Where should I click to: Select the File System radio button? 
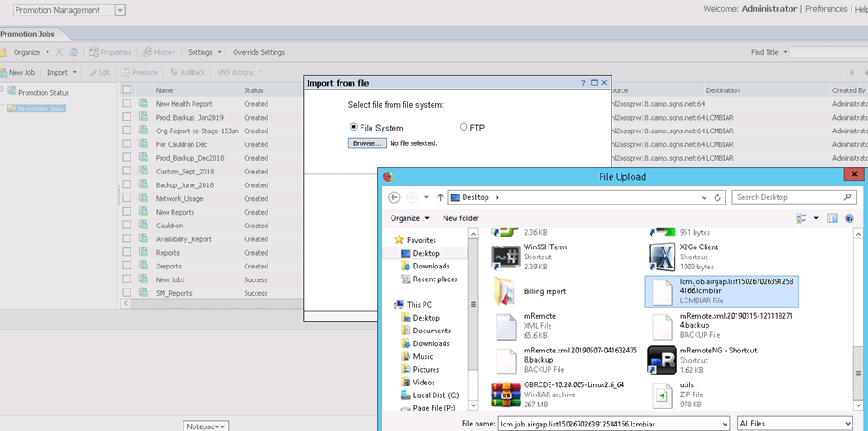click(x=354, y=128)
